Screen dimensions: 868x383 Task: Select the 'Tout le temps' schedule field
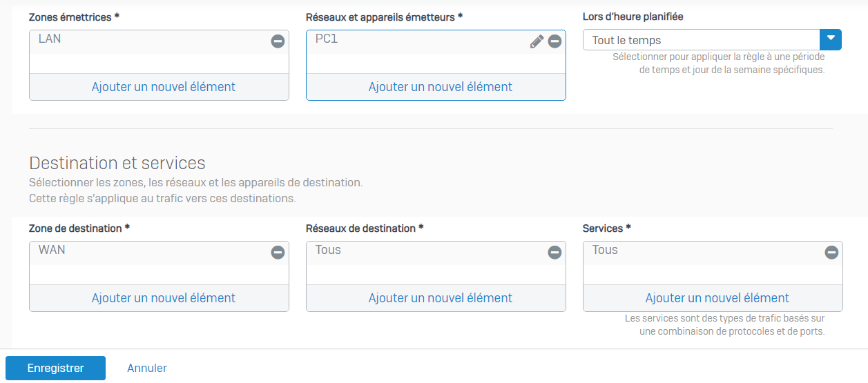click(x=701, y=39)
